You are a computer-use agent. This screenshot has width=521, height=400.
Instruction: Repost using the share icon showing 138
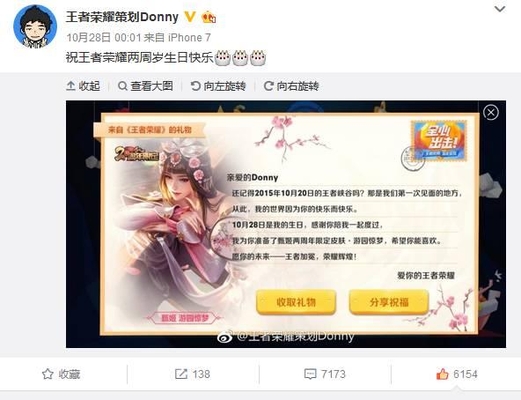tap(193, 374)
